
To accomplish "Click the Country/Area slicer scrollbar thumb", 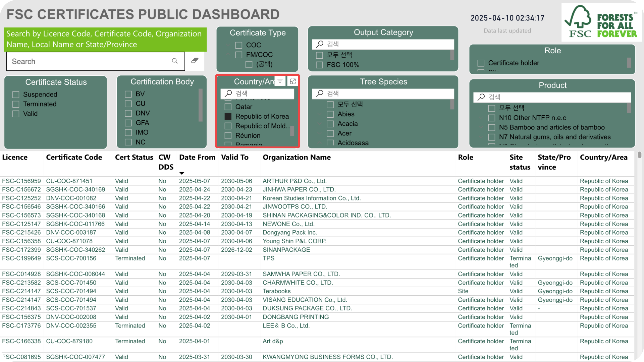I will (292, 131).
